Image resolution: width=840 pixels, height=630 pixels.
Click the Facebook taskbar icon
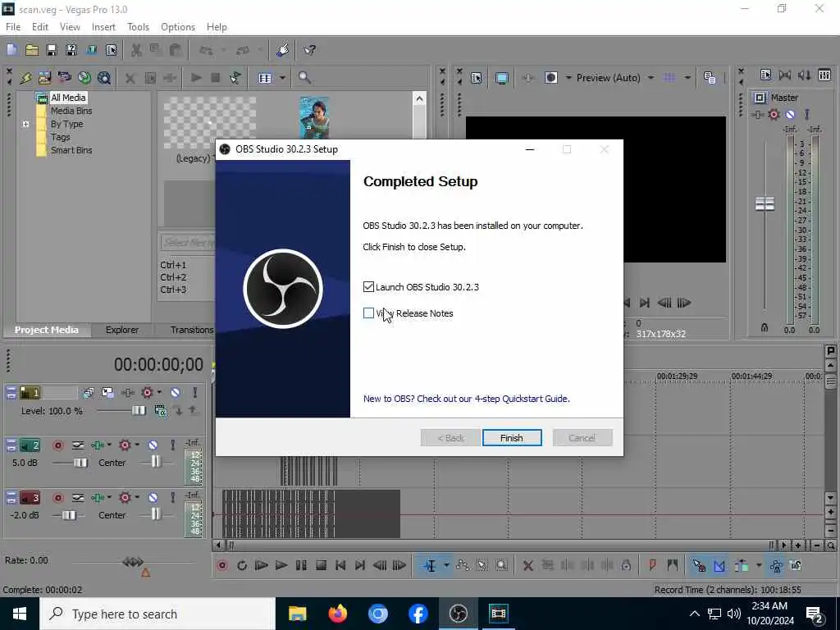[418, 614]
